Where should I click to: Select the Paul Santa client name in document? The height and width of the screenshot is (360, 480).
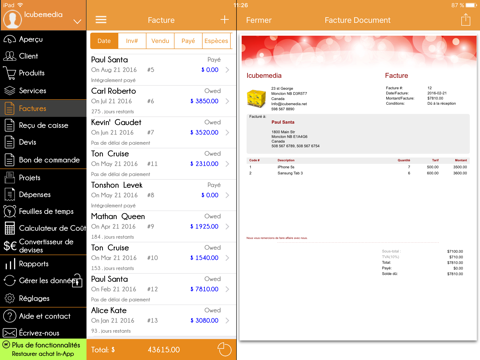coord(283,122)
